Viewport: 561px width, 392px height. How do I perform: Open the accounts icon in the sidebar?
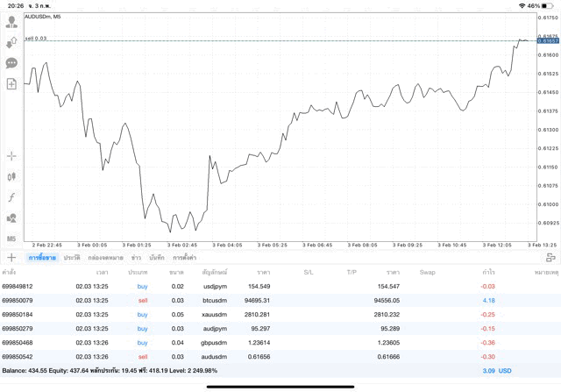[x=11, y=22]
